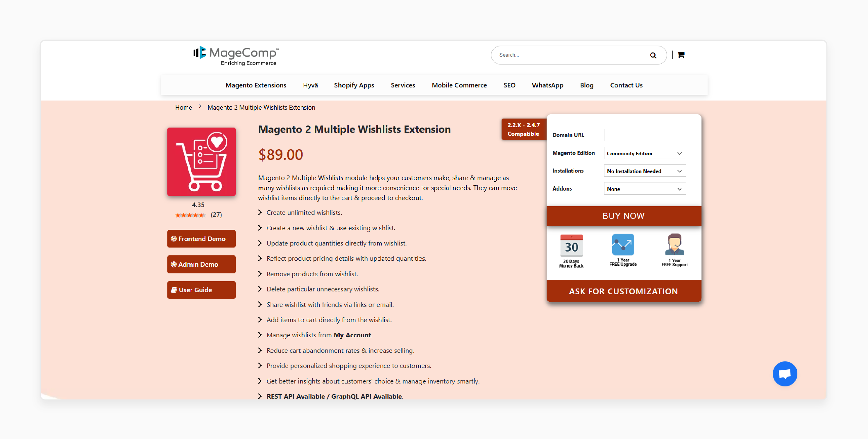Click the ASK FOR CUSTOMIZATION button
Screen dimensions: 868x439
click(x=623, y=291)
